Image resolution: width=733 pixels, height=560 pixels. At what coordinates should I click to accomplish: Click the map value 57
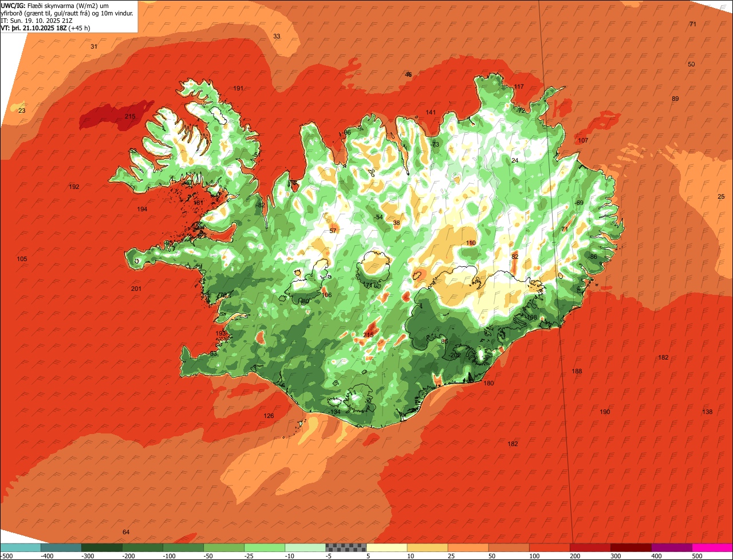(x=333, y=231)
